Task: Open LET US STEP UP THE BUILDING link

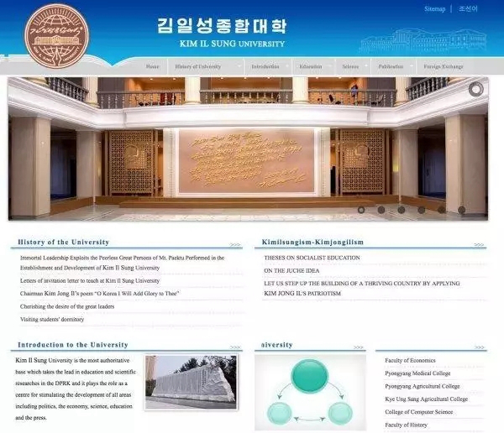Action: pyautogui.click(x=362, y=289)
